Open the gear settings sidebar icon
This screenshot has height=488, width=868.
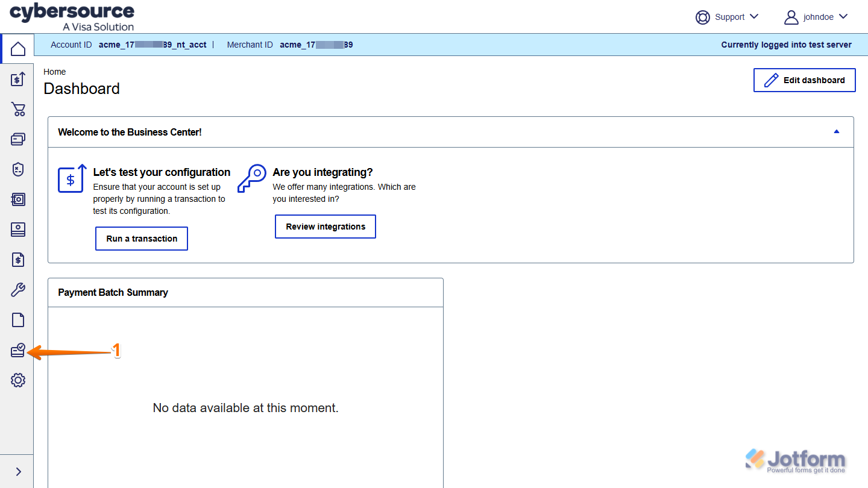(18, 380)
